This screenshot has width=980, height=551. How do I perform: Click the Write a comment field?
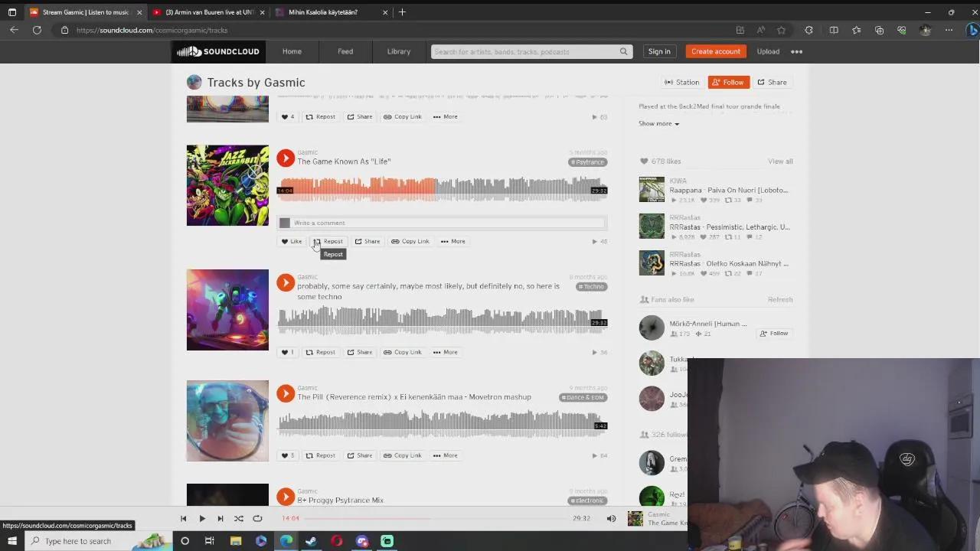[449, 223]
